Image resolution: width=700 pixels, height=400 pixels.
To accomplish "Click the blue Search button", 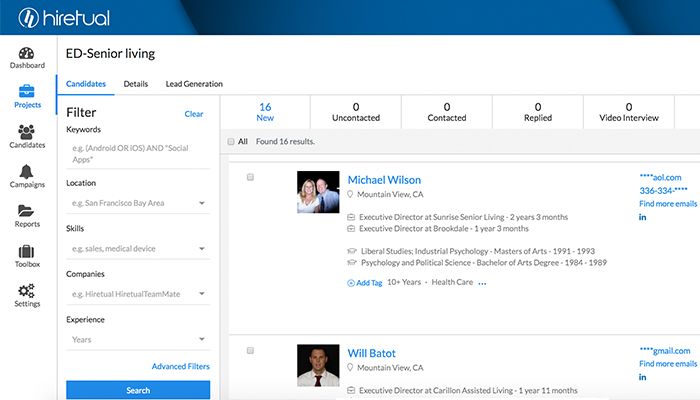I will (x=138, y=390).
